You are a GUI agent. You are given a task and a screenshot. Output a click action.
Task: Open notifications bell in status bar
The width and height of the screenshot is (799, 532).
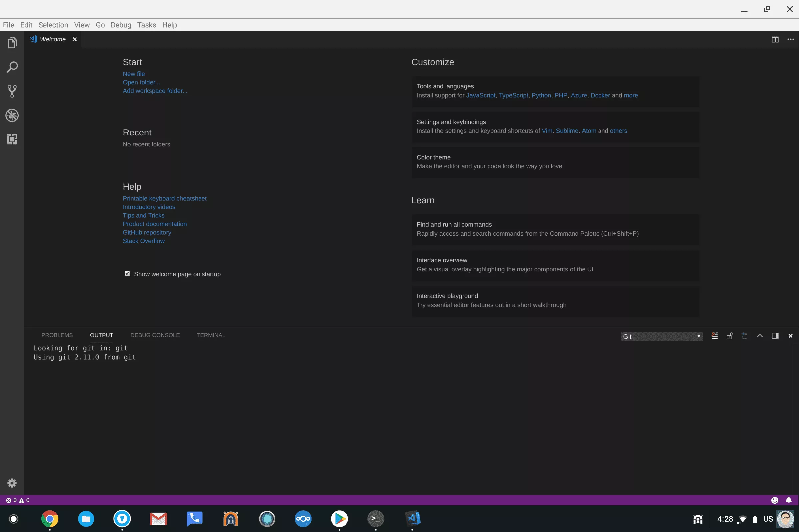(788, 500)
